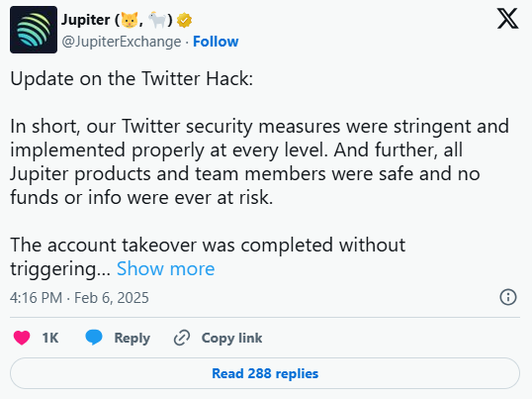
Task: Click the gold verified badge
Action: pyautogui.click(x=184, y=21)
